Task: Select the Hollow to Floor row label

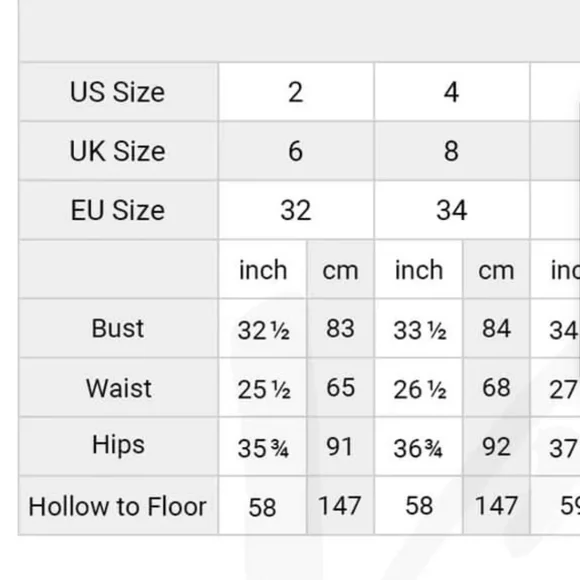Action: pos(118,506)
